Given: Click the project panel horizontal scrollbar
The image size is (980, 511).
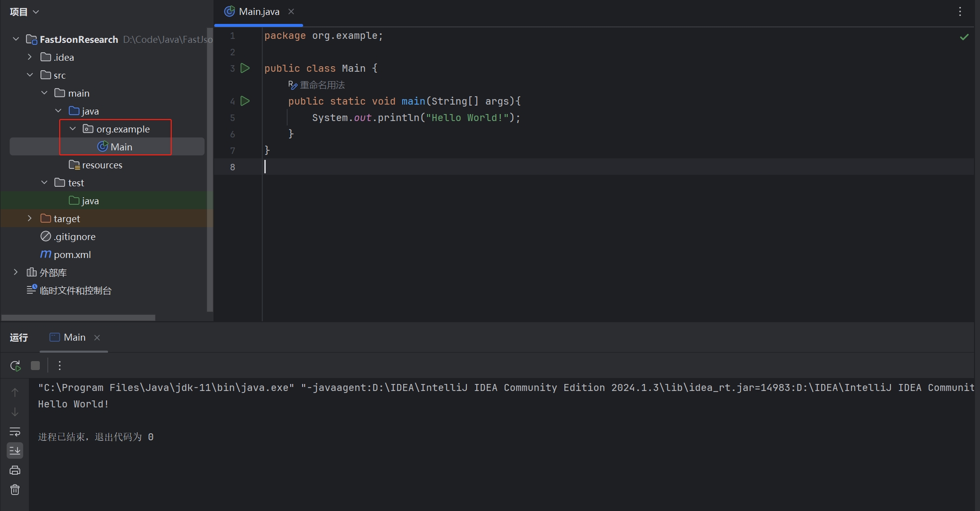Looking at the screenshot, I should point(78,318).
